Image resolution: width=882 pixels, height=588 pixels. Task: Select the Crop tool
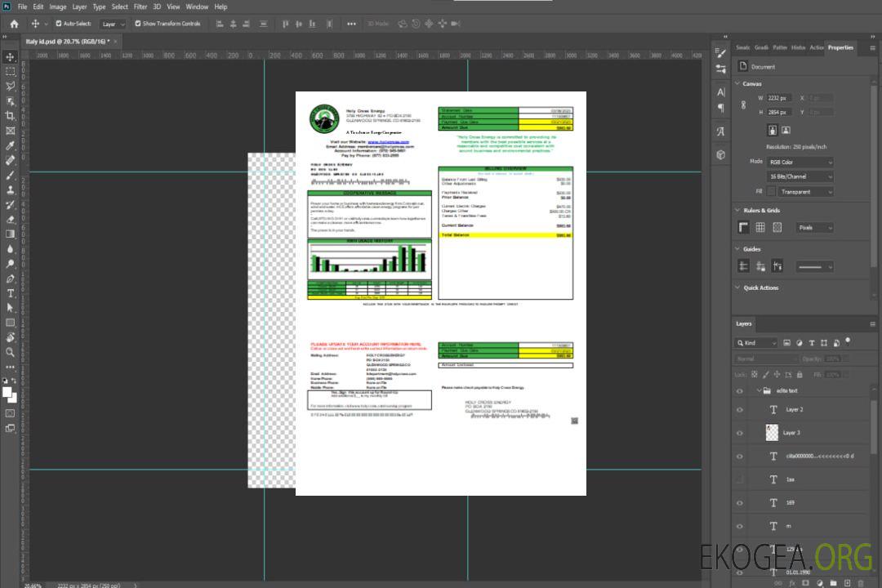[11, 116]
